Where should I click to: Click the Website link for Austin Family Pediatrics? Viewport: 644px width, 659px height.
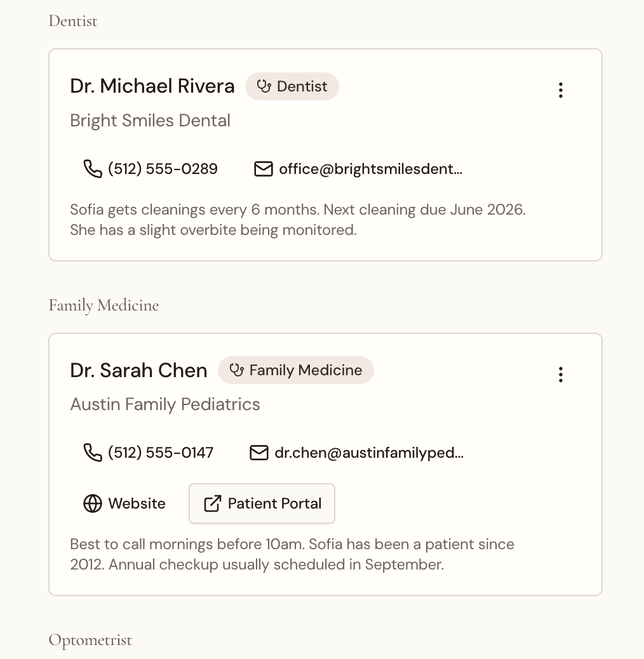(124, 503)
